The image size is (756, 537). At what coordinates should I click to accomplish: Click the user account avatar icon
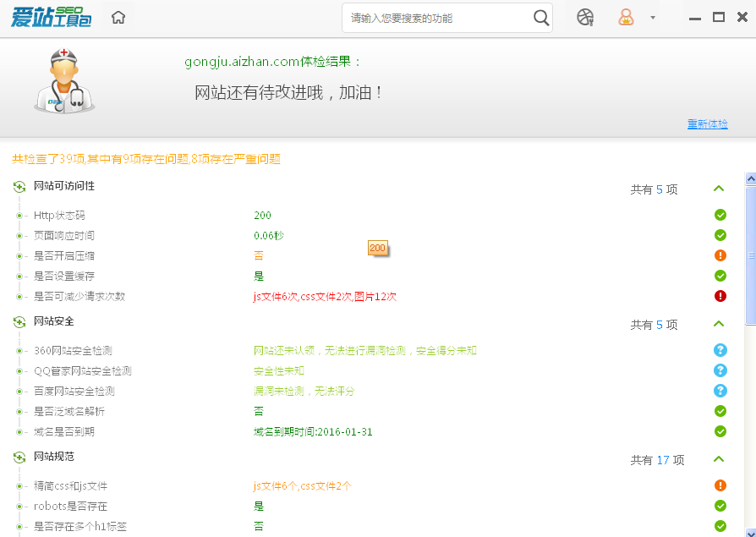pos(625,17)
